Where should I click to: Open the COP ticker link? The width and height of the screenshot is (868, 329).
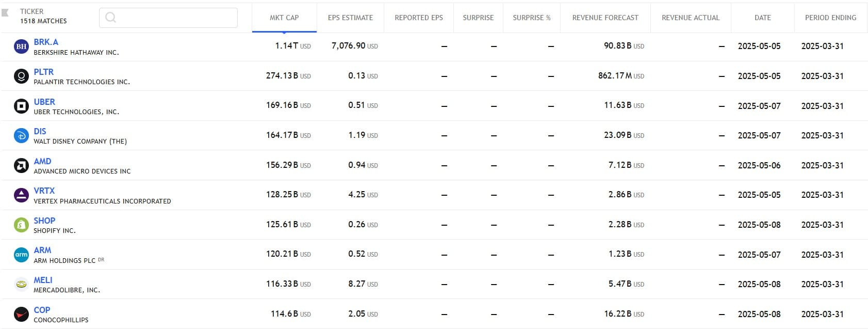click(x=42, y=310)
